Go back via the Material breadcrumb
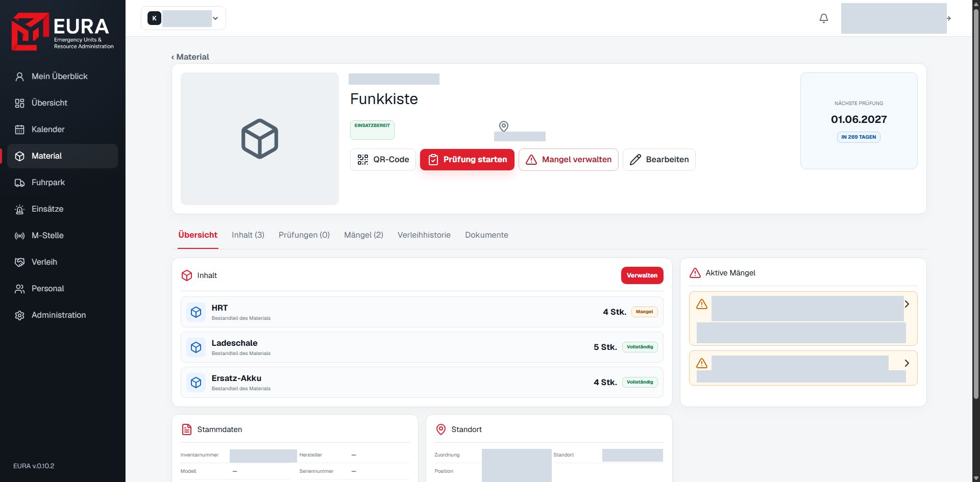The width and height of the screenshot is (980, 482). [190, 57]
